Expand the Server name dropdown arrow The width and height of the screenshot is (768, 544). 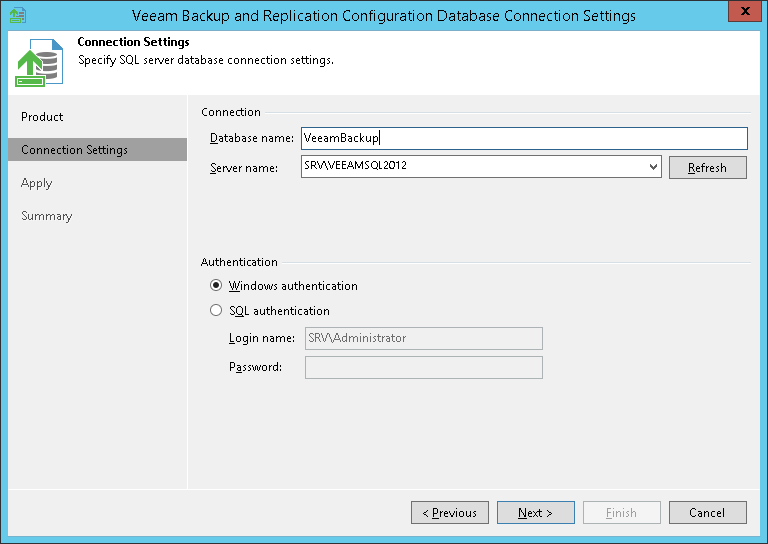[652, 167]
